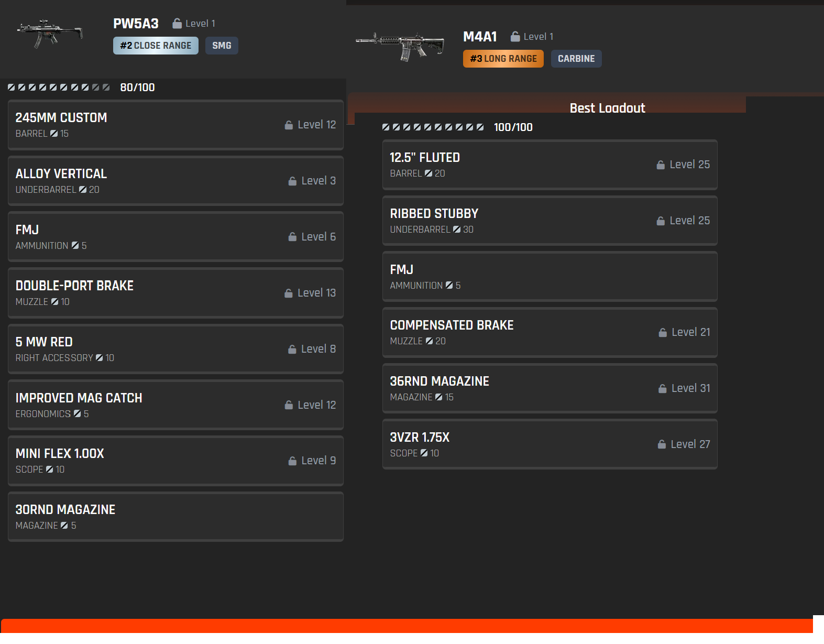The height and width of the screenshot is (644, 824).
Task: Click the 12.5" Fluted lock icon
Action: (661, 165)
